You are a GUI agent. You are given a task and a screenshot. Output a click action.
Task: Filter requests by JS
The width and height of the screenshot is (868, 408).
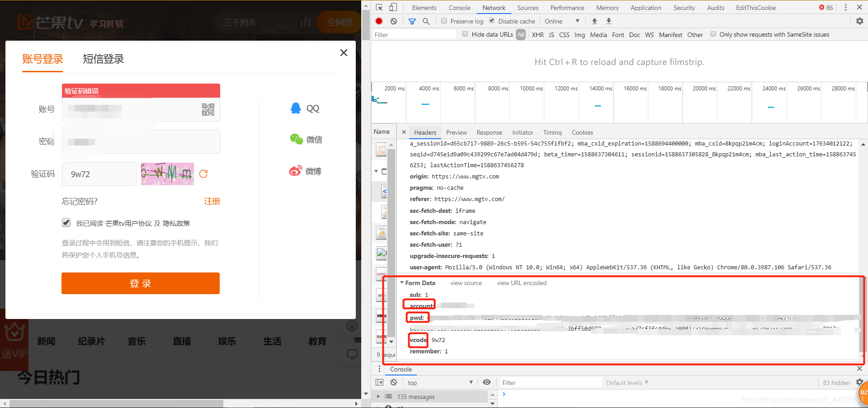tap(551, 35)
